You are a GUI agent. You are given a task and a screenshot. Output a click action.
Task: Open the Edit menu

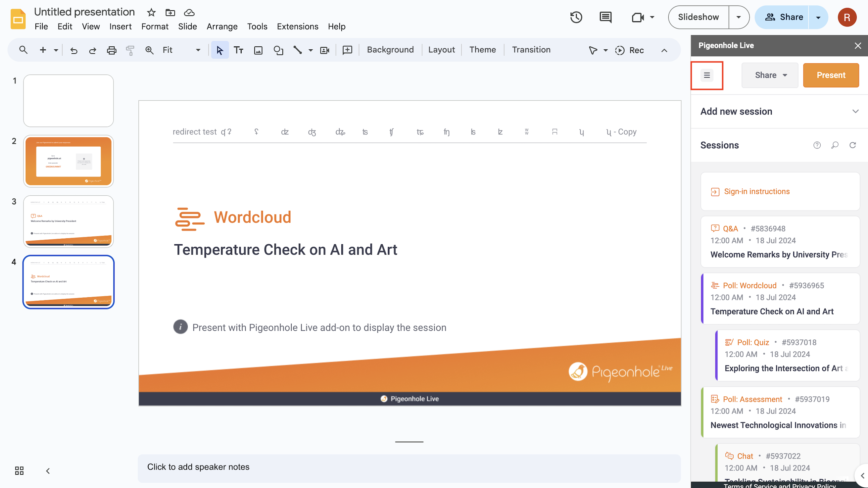point(65,26)
